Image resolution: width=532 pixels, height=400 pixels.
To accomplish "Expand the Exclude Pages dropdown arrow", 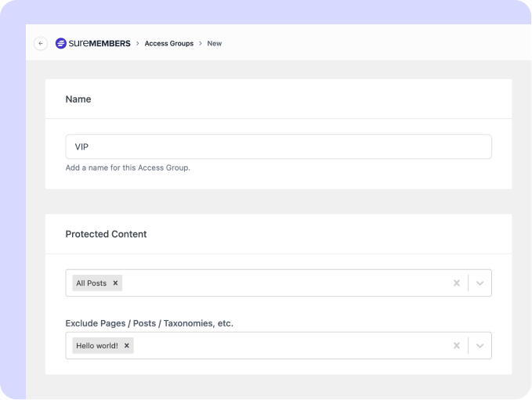I will (480, 346).
